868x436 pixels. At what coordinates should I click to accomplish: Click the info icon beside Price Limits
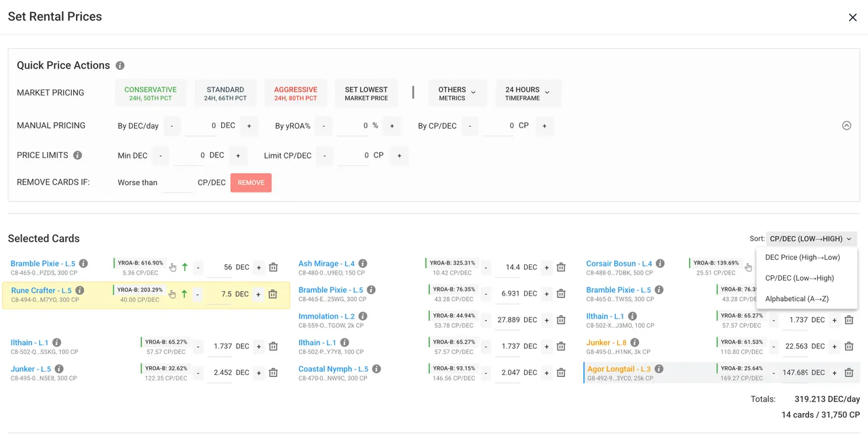click(x=77, y=155)
